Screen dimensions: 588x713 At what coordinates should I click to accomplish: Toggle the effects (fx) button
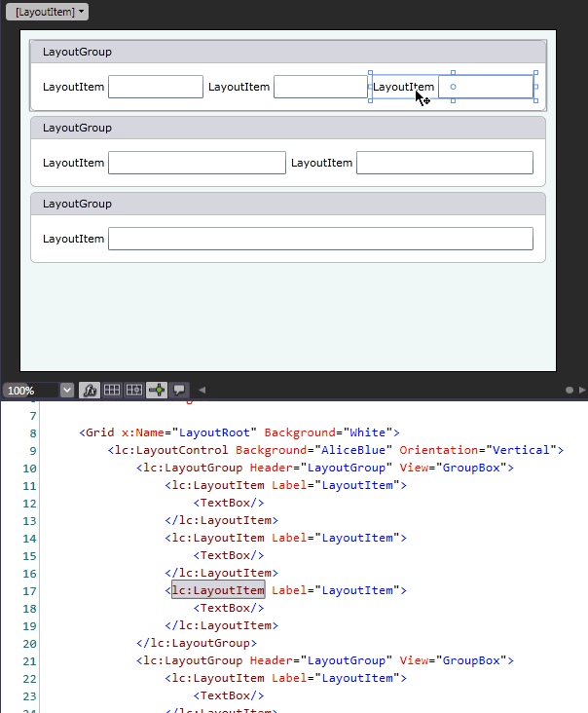[x=90, y=390]
